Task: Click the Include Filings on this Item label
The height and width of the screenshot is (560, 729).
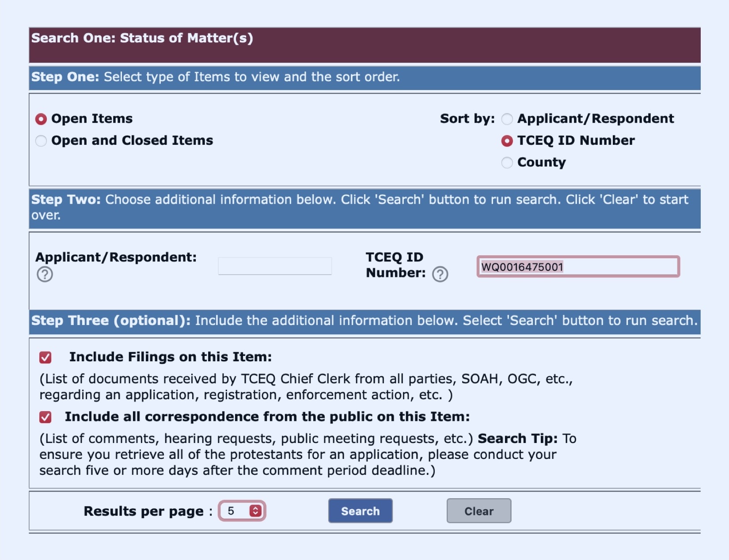Action: point(170,357)
